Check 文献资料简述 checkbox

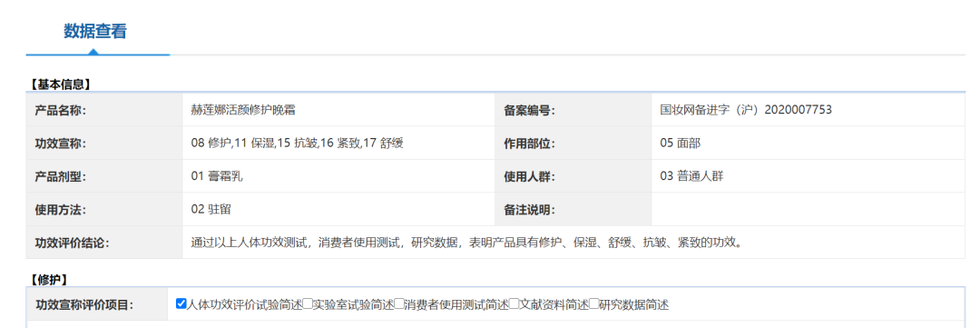pyautogui.click(x=514, y=304)
